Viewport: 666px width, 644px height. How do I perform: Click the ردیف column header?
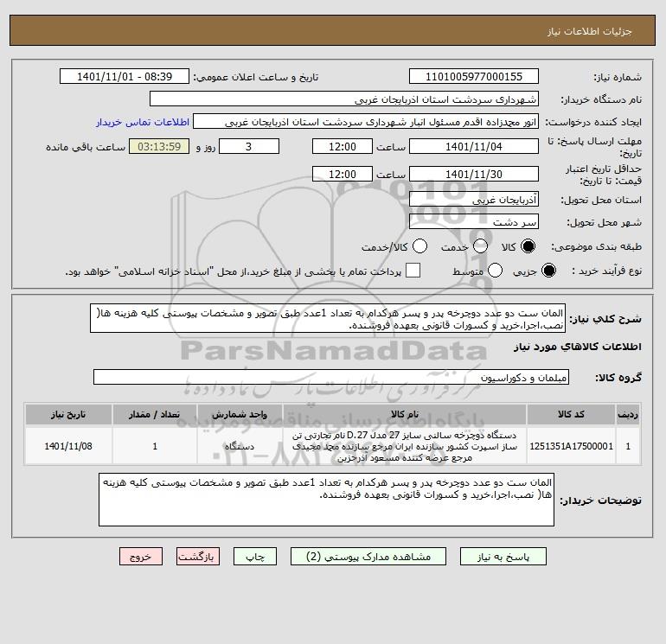tap(628, 414)
